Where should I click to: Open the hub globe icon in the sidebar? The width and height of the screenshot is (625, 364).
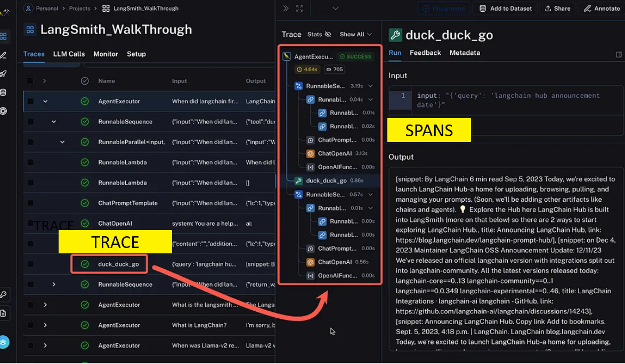tap(4, 111)
